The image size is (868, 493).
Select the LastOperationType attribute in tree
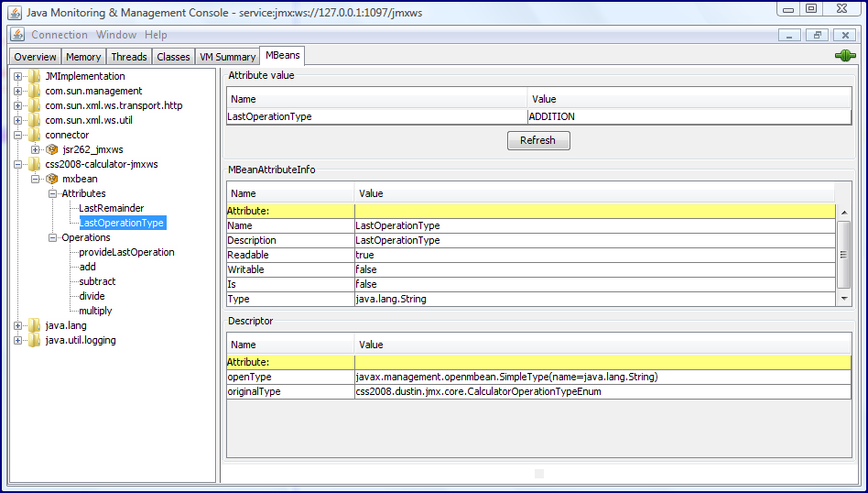(x=123, y=223)
